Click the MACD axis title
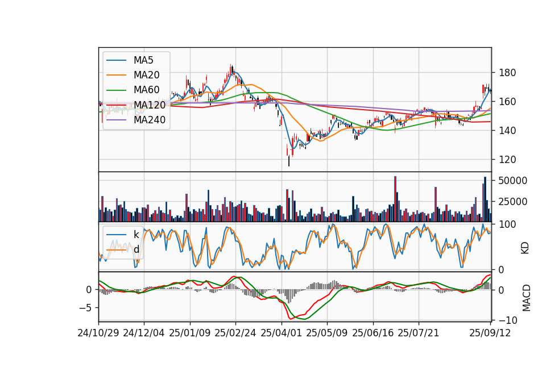Screen dimensions: 546x392 coord(527,298)
